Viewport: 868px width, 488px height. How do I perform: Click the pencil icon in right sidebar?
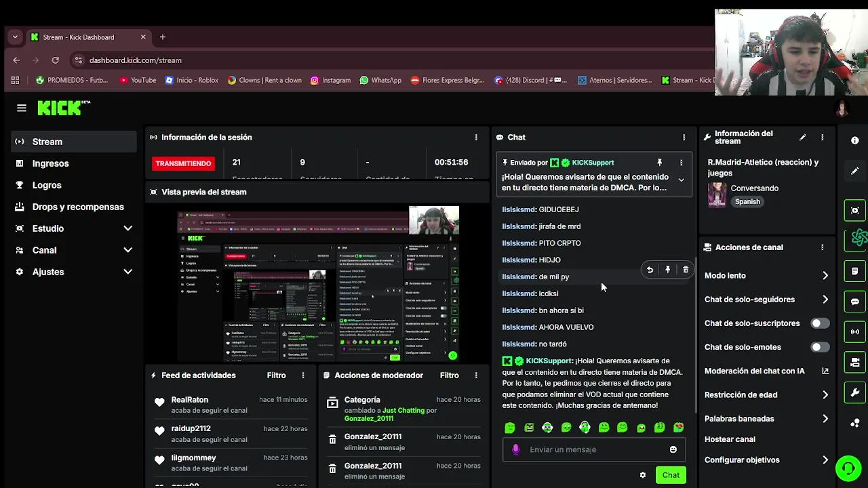[855, 171]
